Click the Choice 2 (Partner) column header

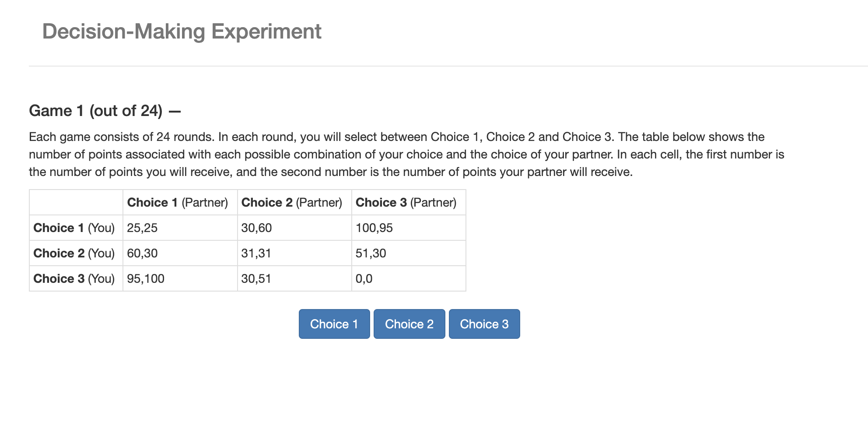[x=294, y=202]
